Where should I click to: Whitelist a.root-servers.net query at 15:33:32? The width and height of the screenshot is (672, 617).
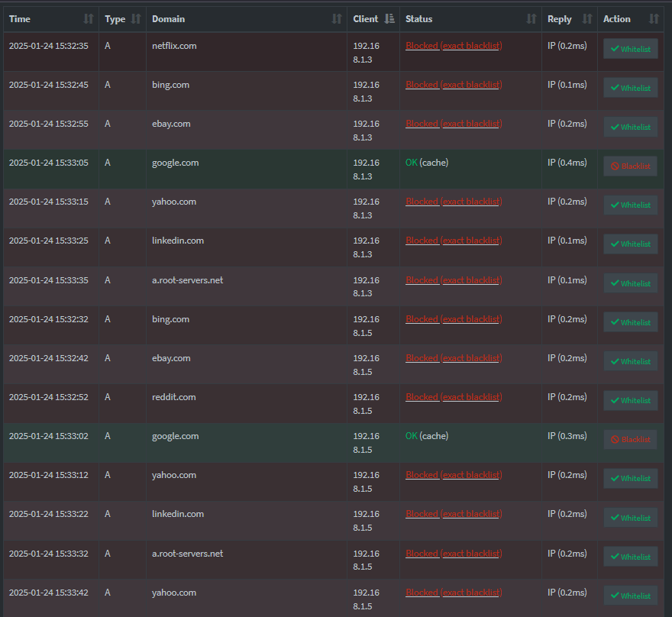click(x=631, y=557)
